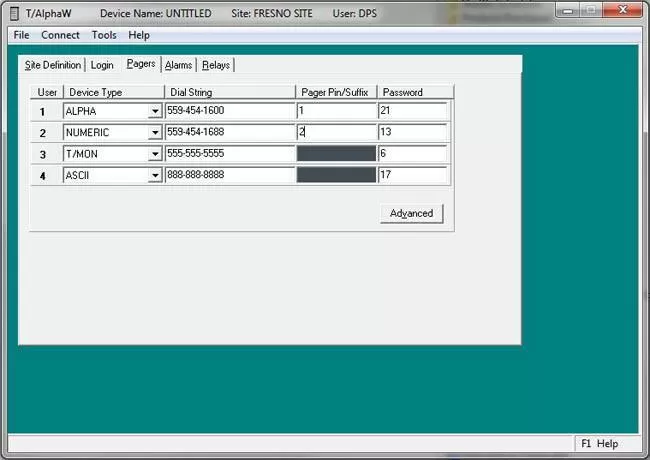Click the User column header
Image resolution: width=650 pixels, height=460 pixels.
point(47,92)
